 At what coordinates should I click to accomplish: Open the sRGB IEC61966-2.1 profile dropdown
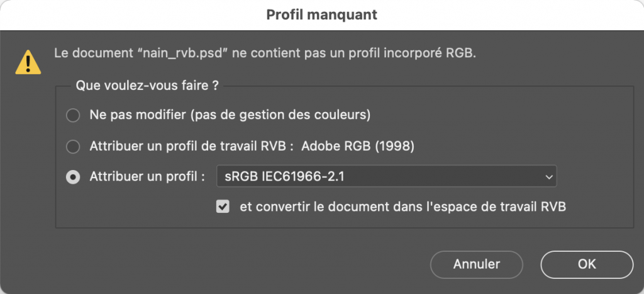[x=386, y=178]
